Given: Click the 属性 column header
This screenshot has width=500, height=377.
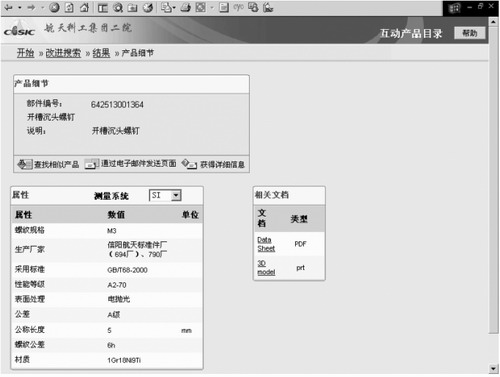Looking at the screenshot, I should (x=23, y=215).
